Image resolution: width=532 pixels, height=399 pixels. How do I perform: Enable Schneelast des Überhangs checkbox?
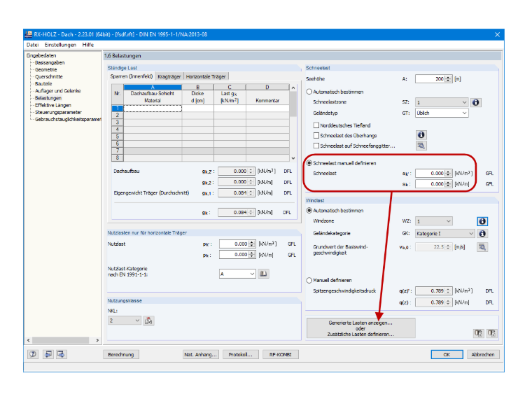click(x=316, y=135)
